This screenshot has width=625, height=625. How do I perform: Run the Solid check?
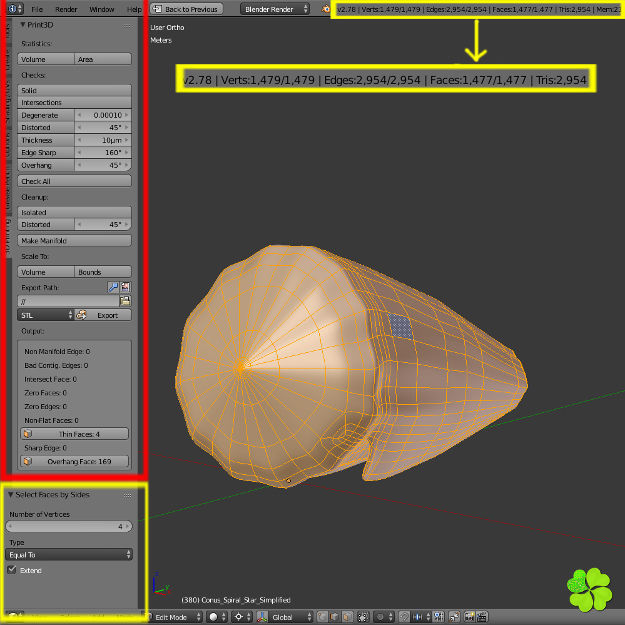[x=75, y=90]
